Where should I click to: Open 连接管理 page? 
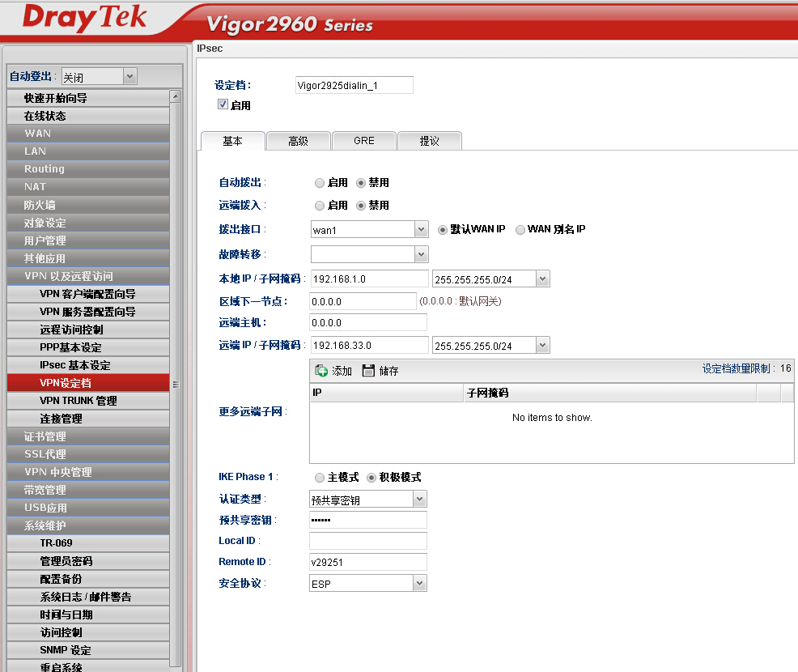coord(88,419)
